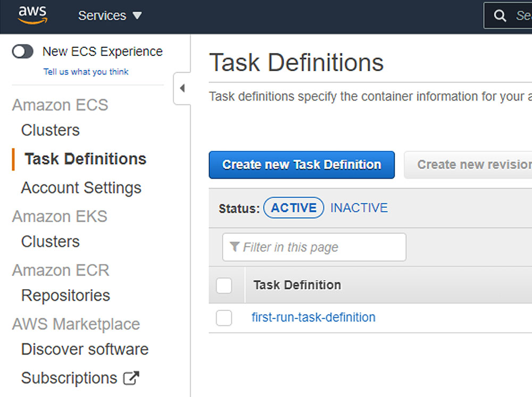The height and width of the screenshot is (397, 532).
Task: Click Create new Task Definition button
Action: pos(302,165)
